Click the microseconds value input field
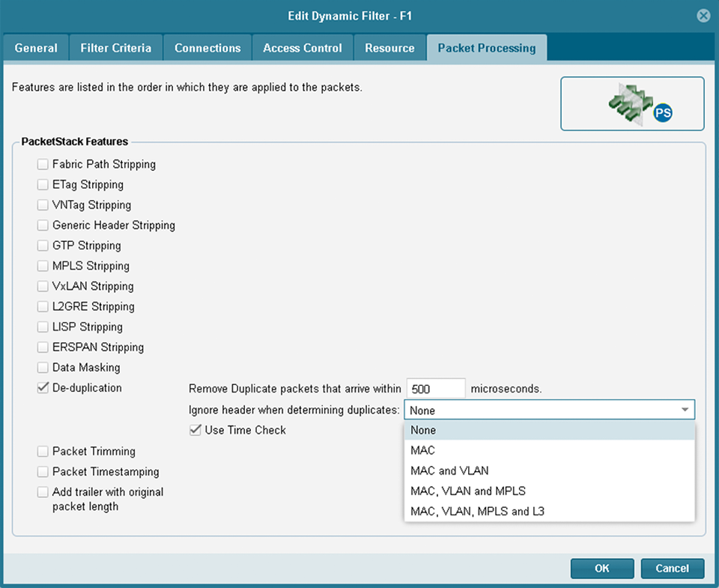719x588 pixels. (x=436, y=389)
